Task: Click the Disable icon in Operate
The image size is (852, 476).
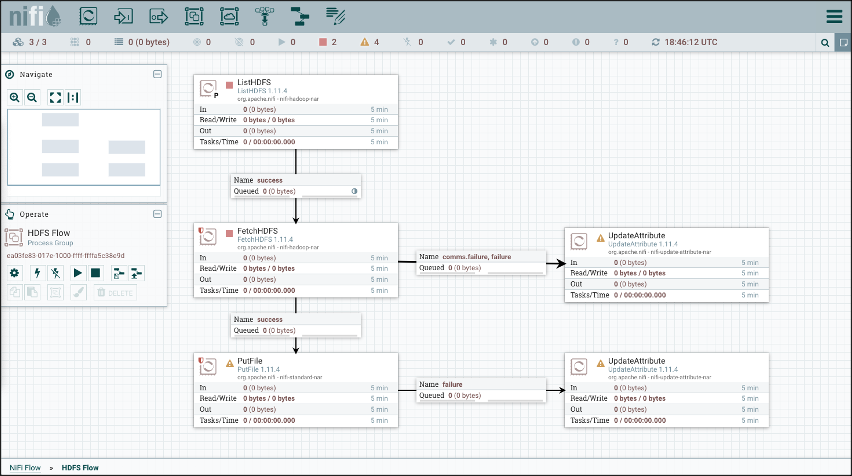Action: pyautogui.click(x=55, y=273)
